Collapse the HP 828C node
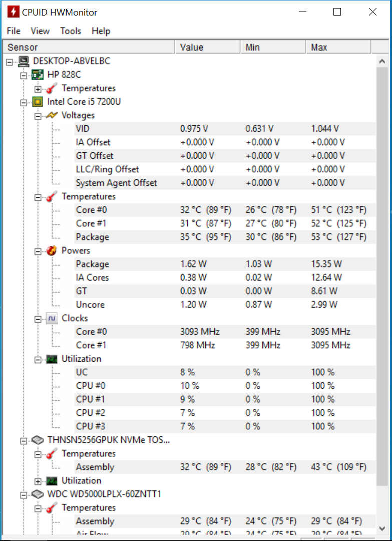This screenshot has height=541, width=392. click(24, 76)
